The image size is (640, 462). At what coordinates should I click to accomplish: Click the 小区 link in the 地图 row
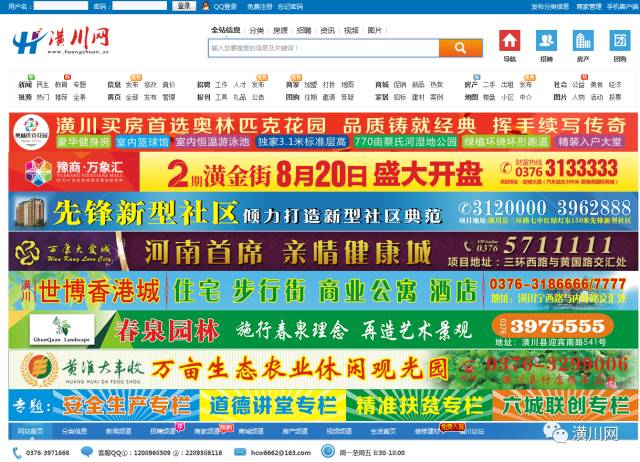[507, 98]
